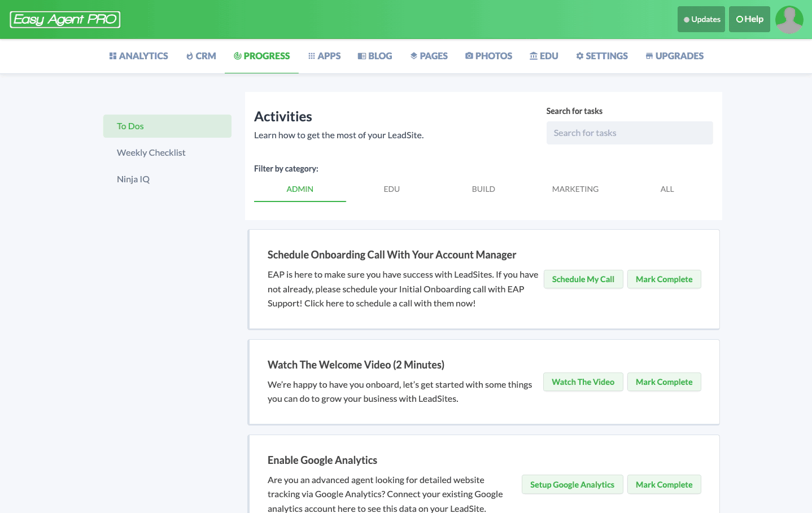
Task: Click the Pages layers icon
Action: (x=414, y=56)
